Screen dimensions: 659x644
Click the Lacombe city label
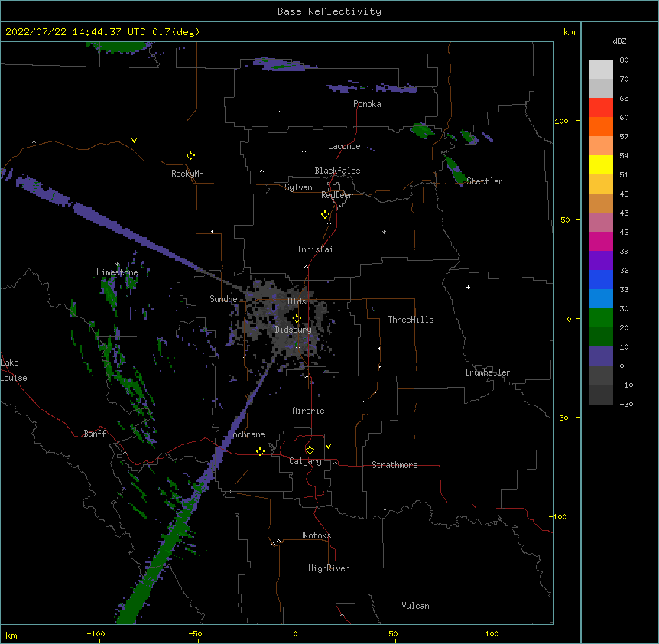coord(344,146)
